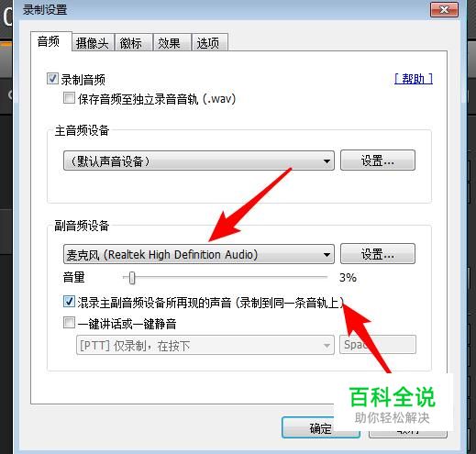Enable 一键讲话或一键静音 checkbox

pos(69,323)
